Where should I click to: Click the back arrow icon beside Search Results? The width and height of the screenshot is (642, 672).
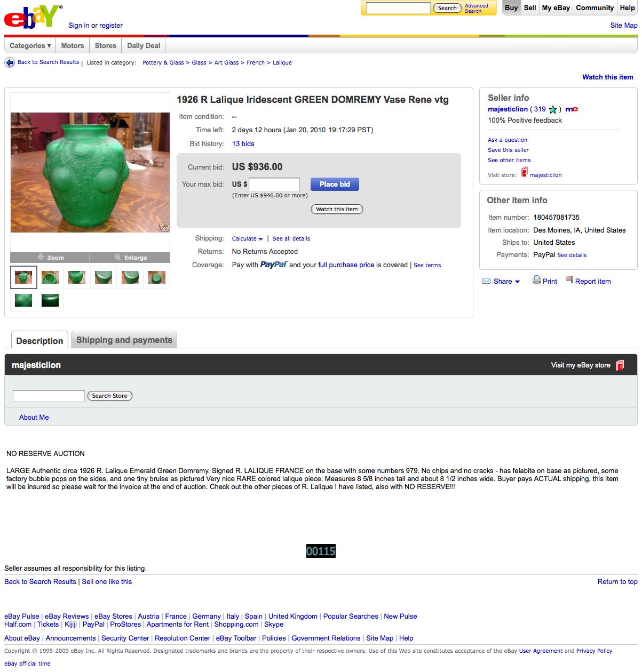10,62
